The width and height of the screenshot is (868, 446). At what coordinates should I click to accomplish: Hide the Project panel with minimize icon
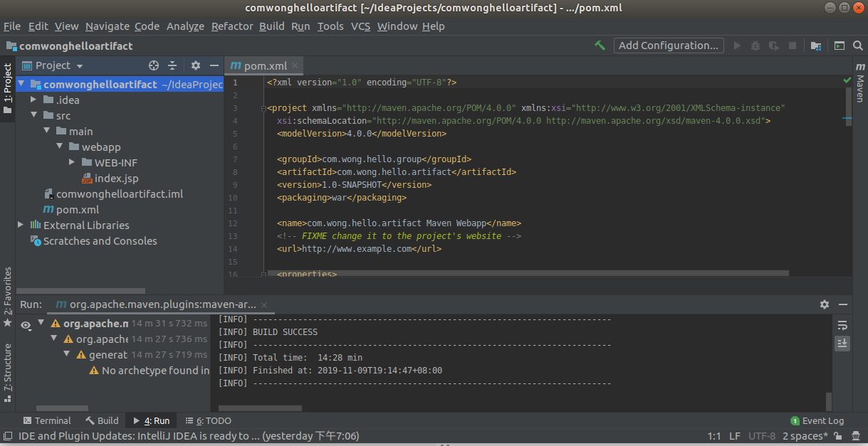tap(214, 65)
